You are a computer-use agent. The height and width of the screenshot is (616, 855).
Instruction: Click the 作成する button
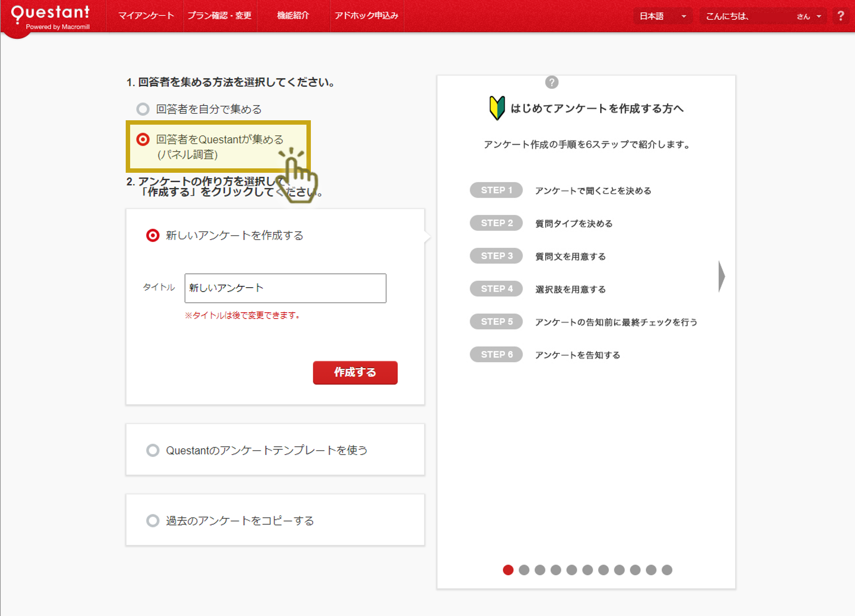355,373
